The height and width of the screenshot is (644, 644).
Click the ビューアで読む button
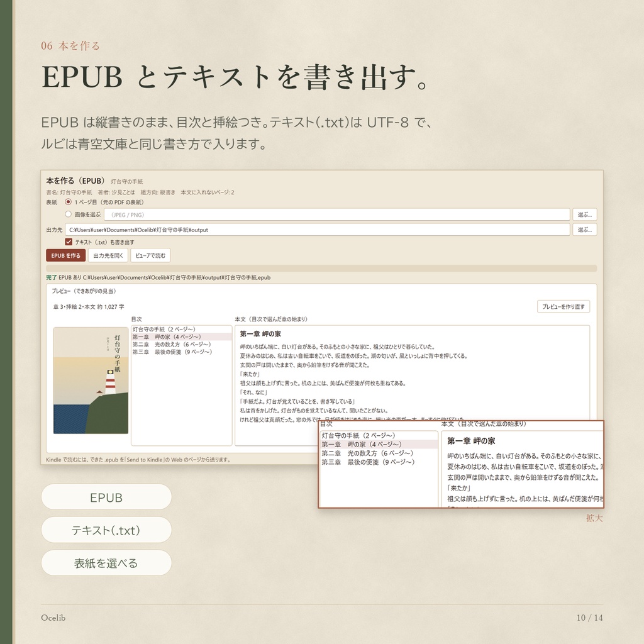tap(150, 255)
